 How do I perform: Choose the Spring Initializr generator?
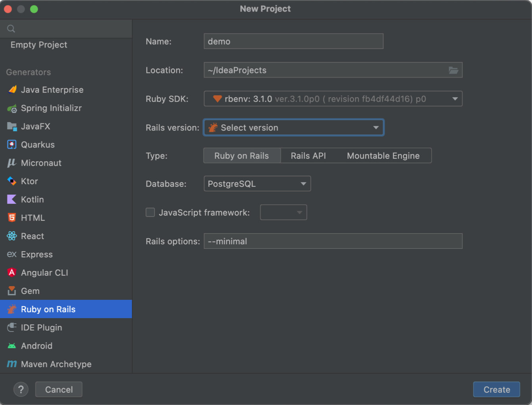66,108
